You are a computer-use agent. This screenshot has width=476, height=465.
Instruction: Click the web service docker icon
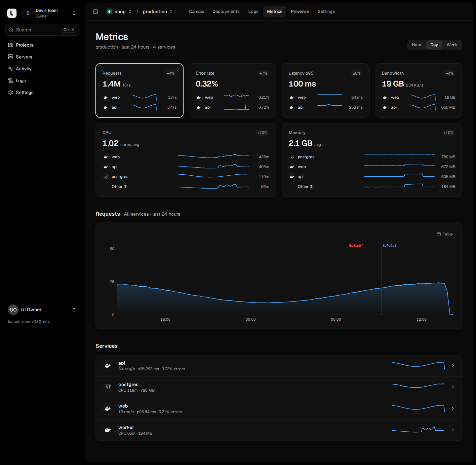108,409
